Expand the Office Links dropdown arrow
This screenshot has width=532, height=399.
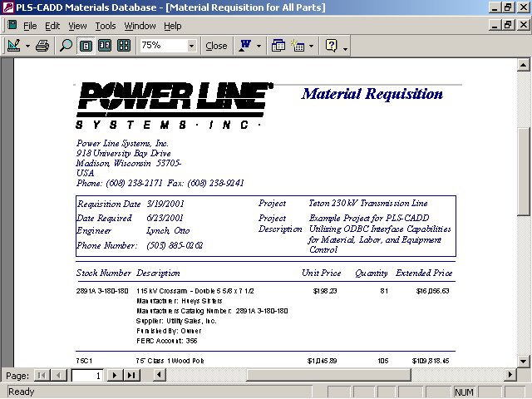pyautogui.click(x=259, y=47)
